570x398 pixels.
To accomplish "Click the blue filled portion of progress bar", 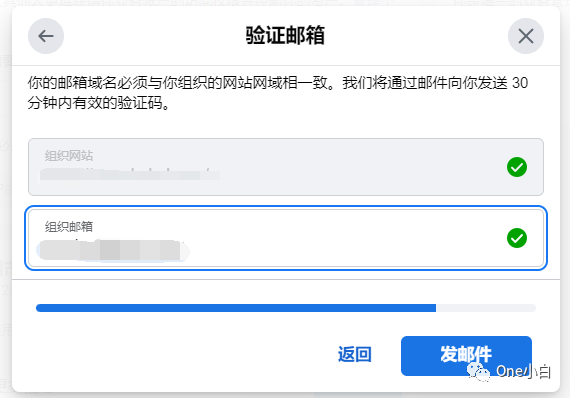I will pos(236,308).
